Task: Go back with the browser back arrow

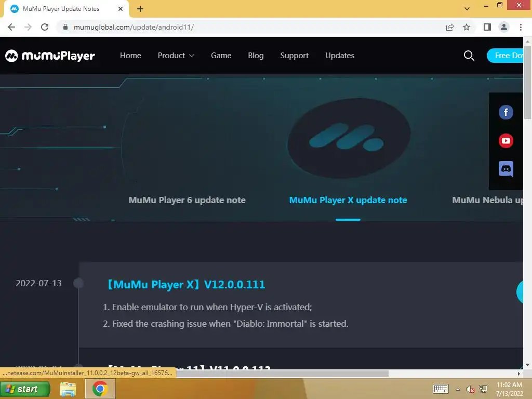Action: coord(11,27)
